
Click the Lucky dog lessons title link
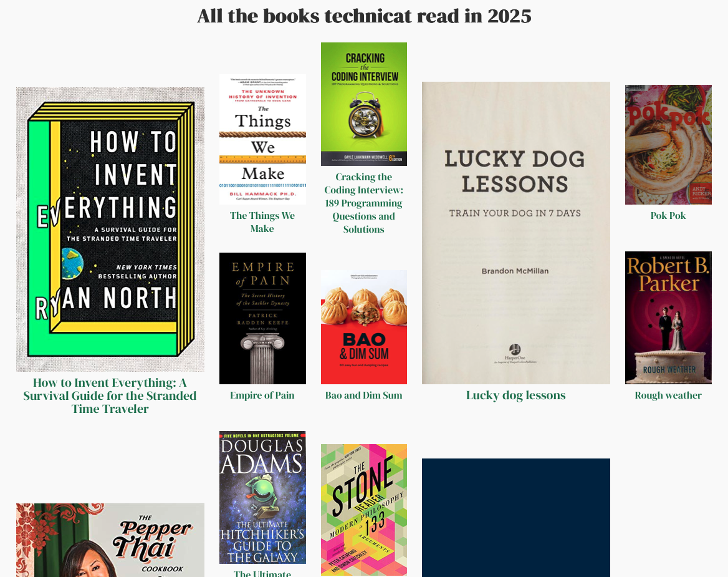pyautogui.click(x=516, y=395)
